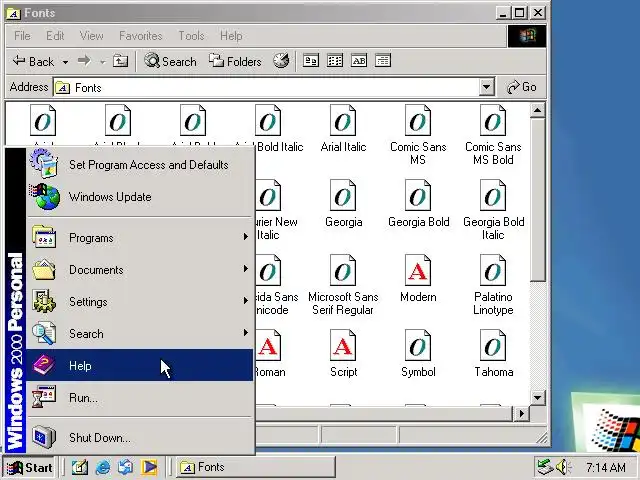640x480 pixels.
Task: Select the Palatino Linotype font icon
Action: [x=493, y=271]
